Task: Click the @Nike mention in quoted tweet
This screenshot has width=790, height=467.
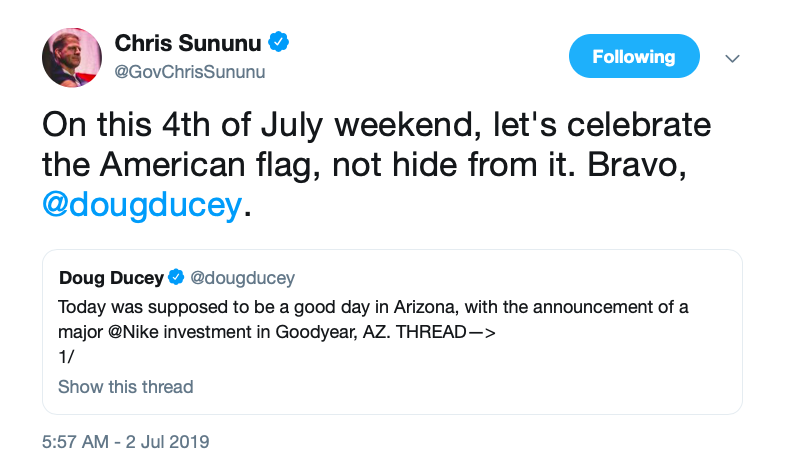Action: (133, 332)
